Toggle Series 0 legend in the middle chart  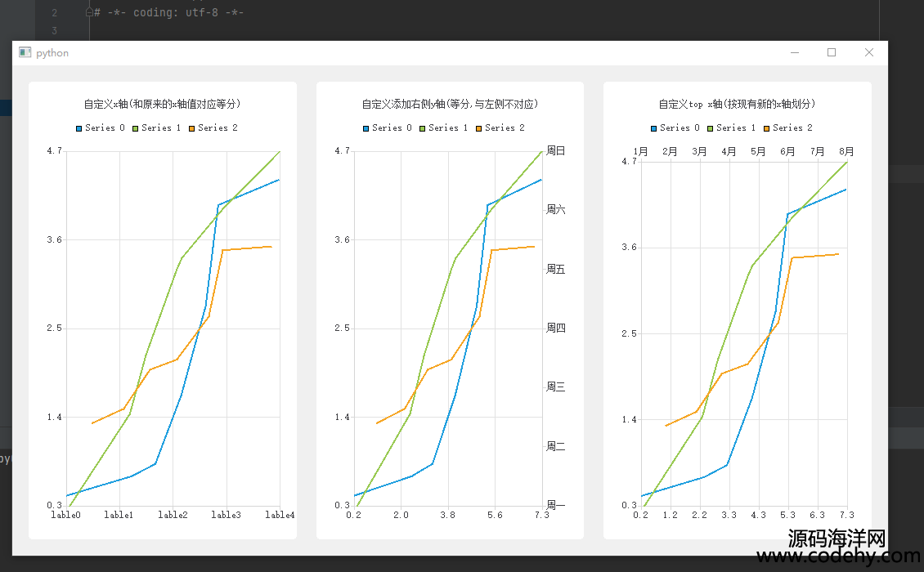388,128
